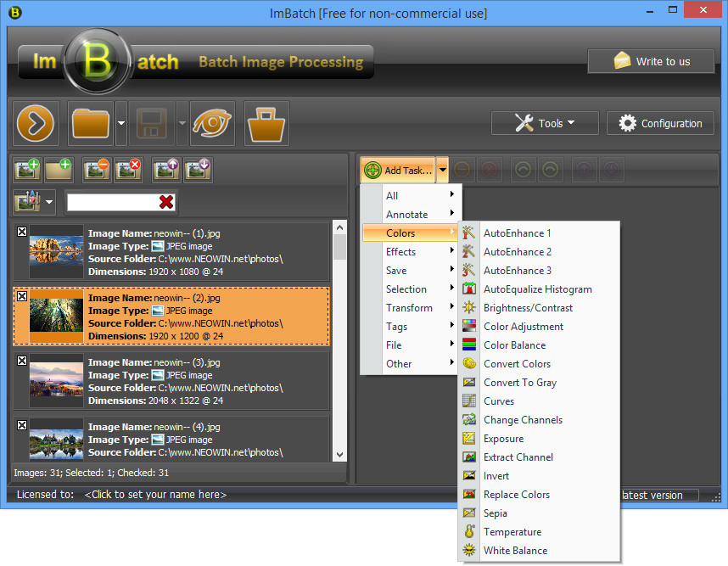Click the shopping bag icon
Image resolution: width=728 pixels, height=566 pixels.
tap(266, 123)
